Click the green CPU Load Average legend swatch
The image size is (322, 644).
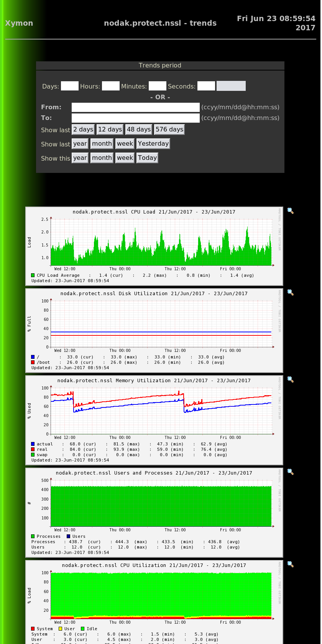click(x=33, y=275)
